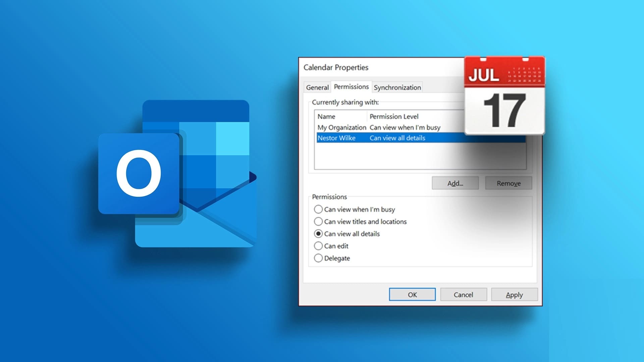Click the Outlook logo icon
This screenshot has width=644, height=362.
click(x=177, y=174)
